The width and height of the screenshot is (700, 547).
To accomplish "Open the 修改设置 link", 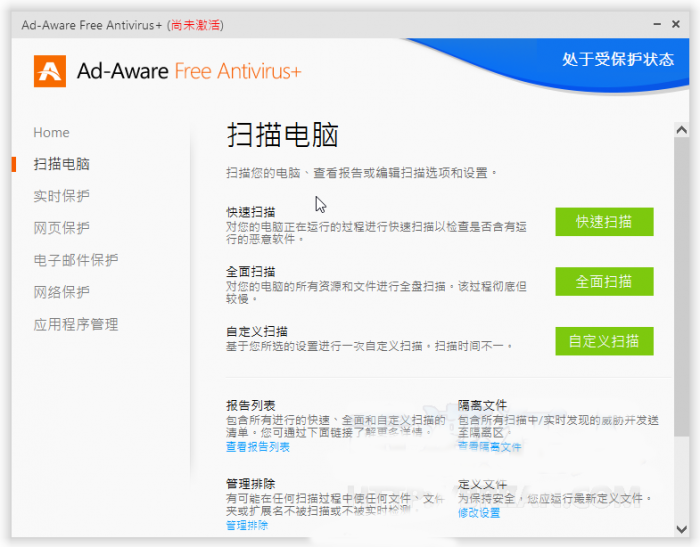I will (479, 513).
